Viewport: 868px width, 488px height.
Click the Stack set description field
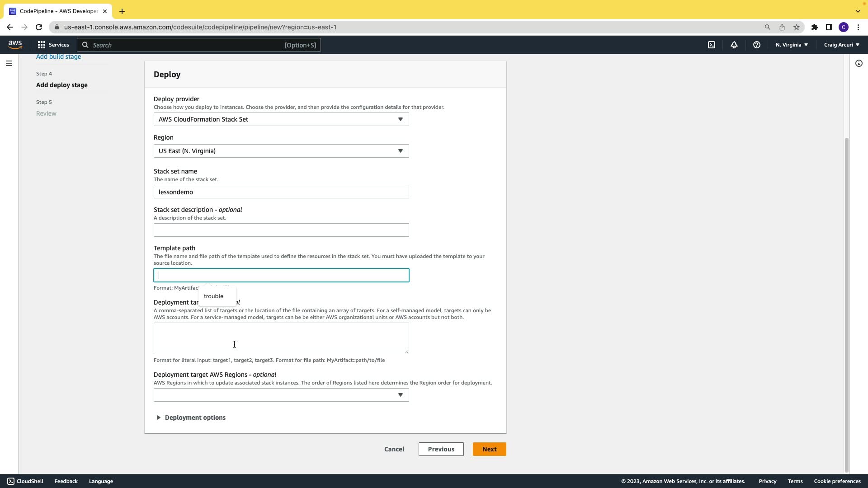(x=281, y=230)
